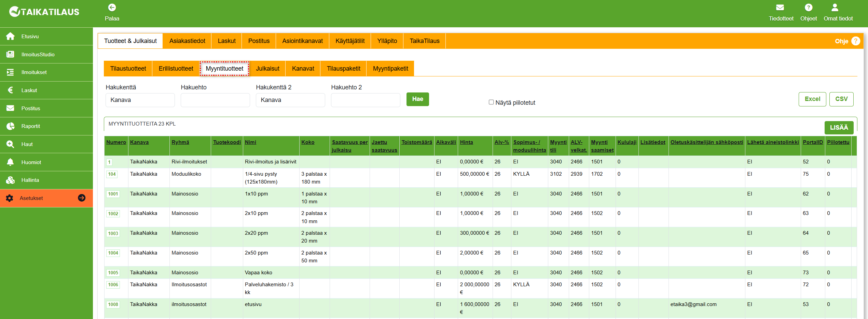Open Ohjeet question mark icon
This screenshot has height=319, width=868.
(x=808, y=8)
